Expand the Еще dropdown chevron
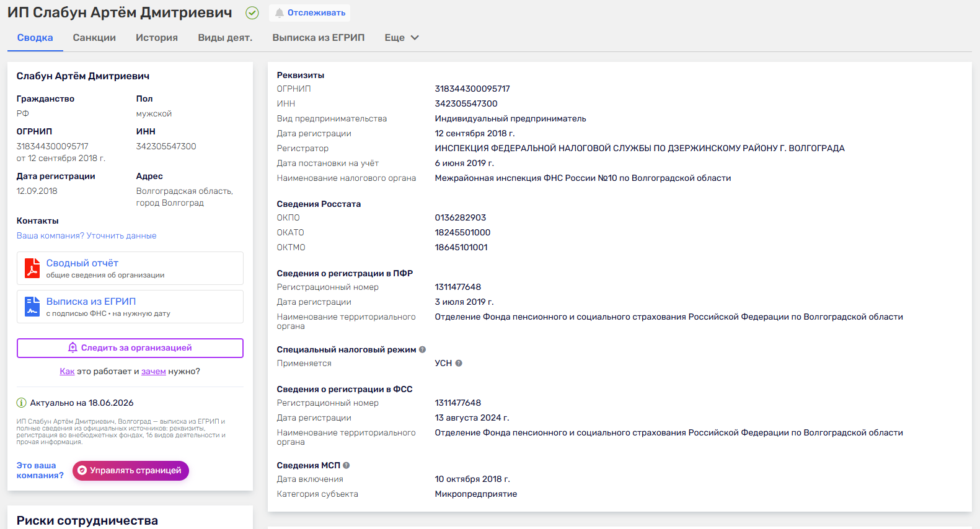 [x=415, y=38]
